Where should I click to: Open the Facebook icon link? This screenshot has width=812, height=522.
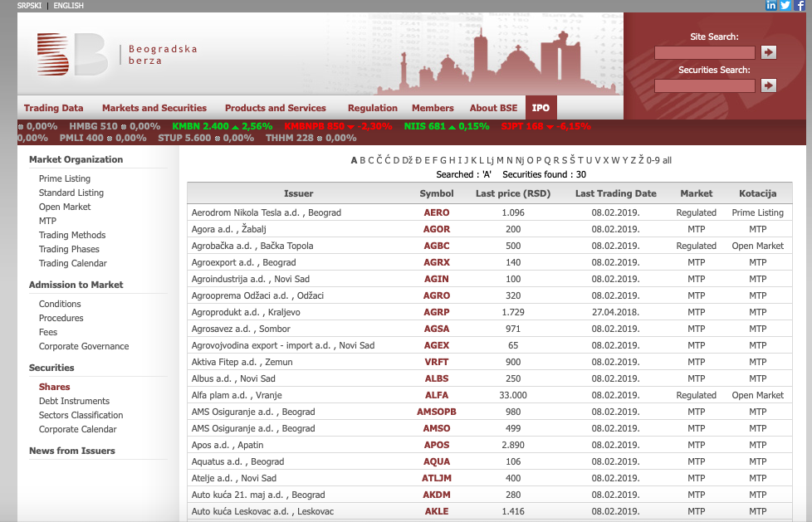click(x=800, y=5)
